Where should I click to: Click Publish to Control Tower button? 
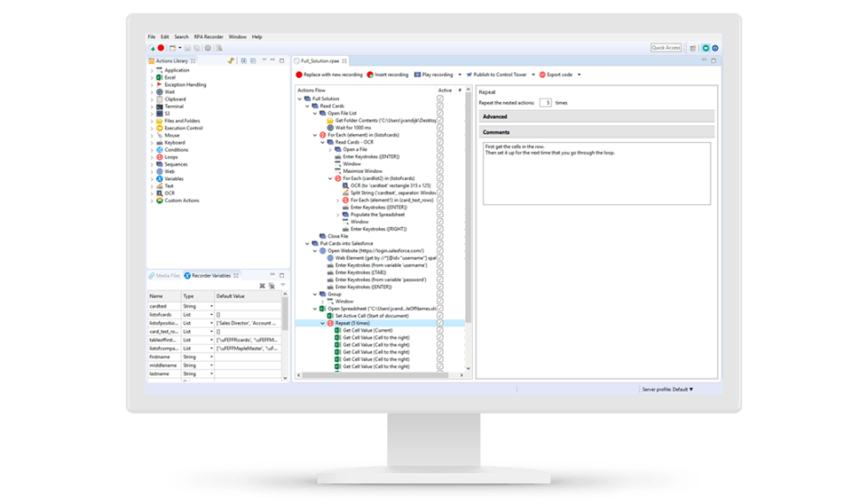click(x=496, y=75)
